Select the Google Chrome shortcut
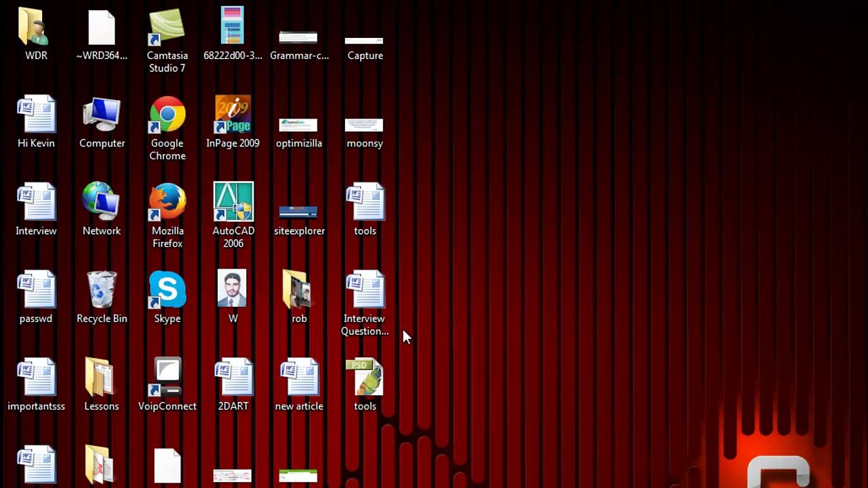Image resolution: width=868 pixels, height=488 pixels. pyautogui.click(x=167, y=114)
